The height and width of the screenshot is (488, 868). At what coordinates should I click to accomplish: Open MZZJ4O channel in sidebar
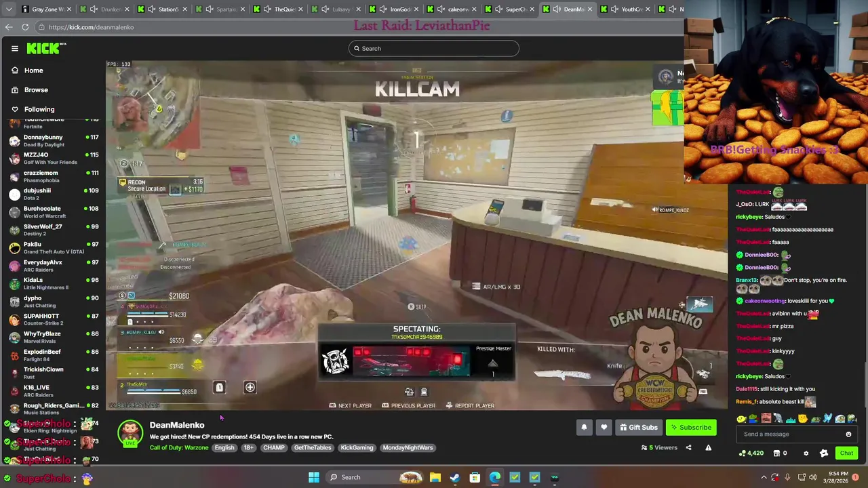tap(53, 158)
